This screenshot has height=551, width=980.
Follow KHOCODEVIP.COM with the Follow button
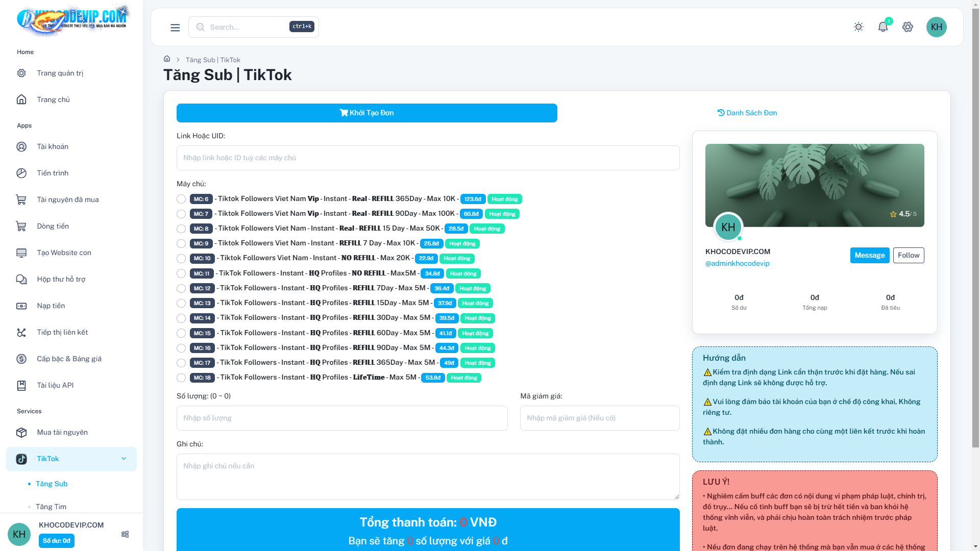pos(908,255)
